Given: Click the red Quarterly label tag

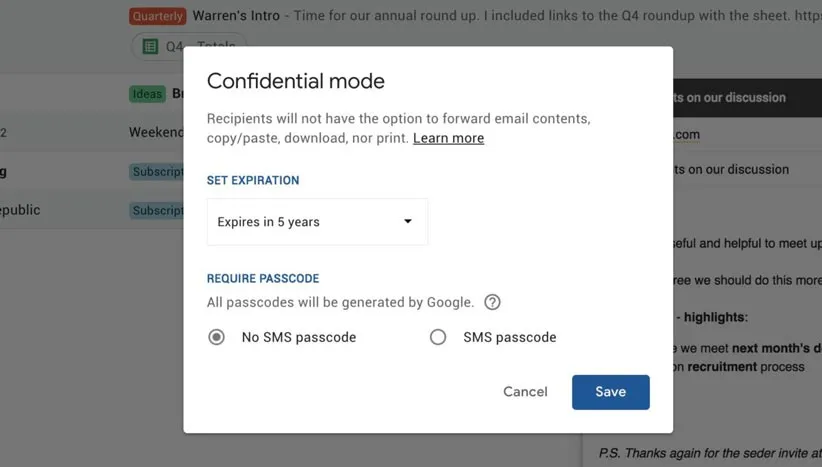Looking at the screenshot, I should click(x=158, y=16).
